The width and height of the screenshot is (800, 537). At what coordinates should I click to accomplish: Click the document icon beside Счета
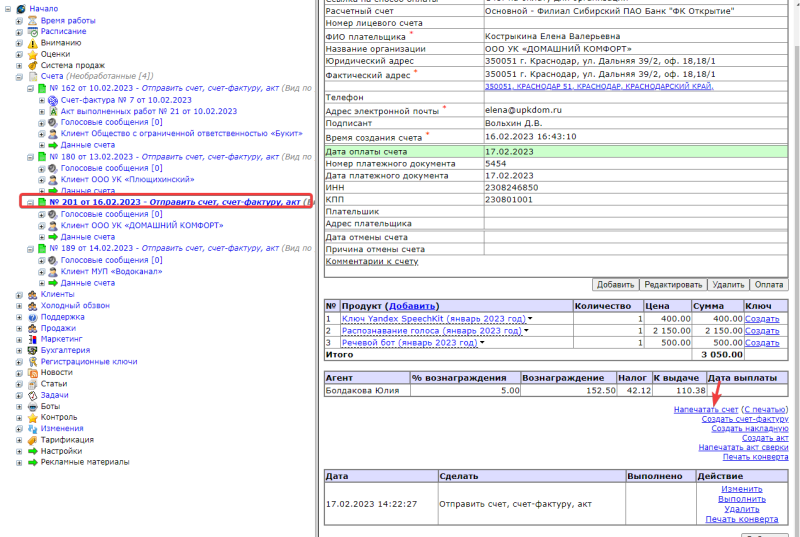point(32,76)
